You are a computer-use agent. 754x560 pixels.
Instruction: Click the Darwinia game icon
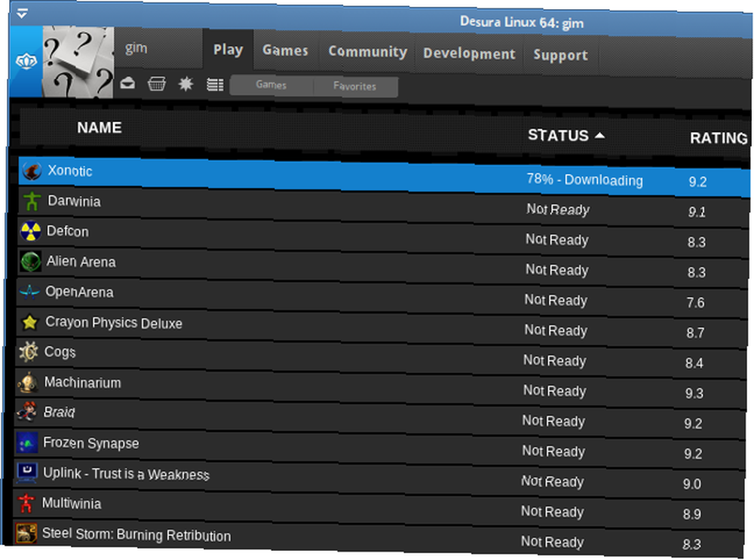pos(32,201)
